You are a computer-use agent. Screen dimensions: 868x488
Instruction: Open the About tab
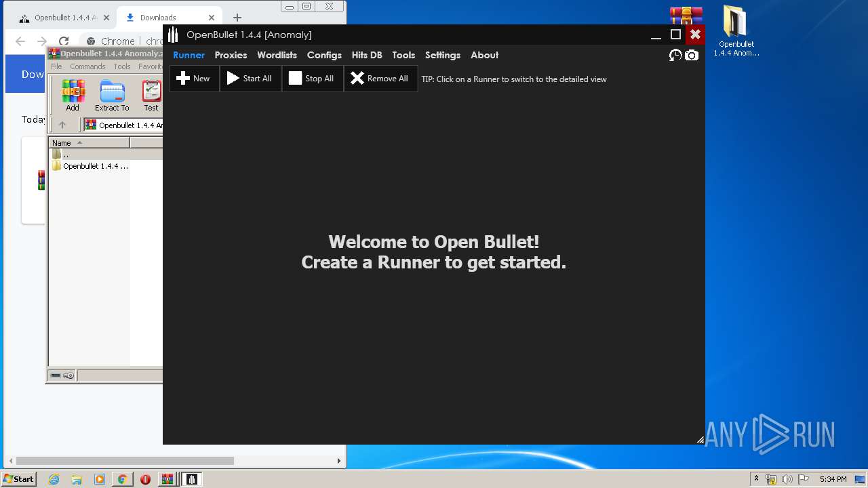point(484,55)
